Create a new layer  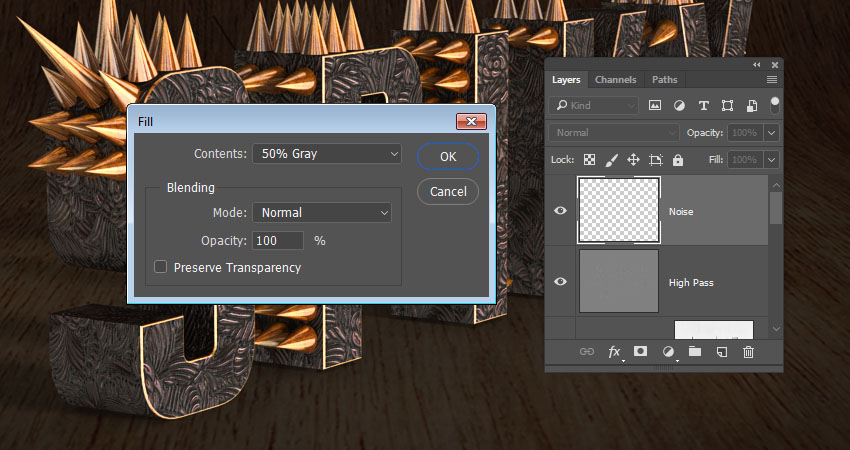coord(722,352)
